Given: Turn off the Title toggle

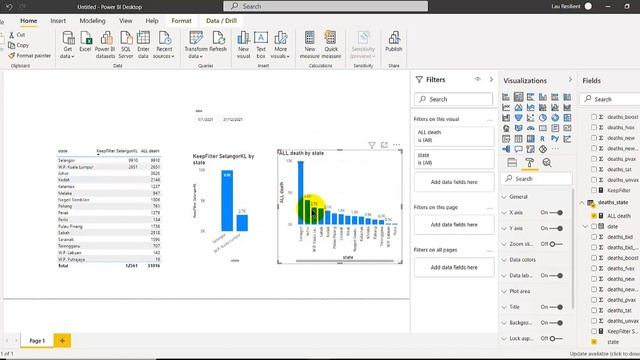Looking at the screenshot, I should pos(557,307).
